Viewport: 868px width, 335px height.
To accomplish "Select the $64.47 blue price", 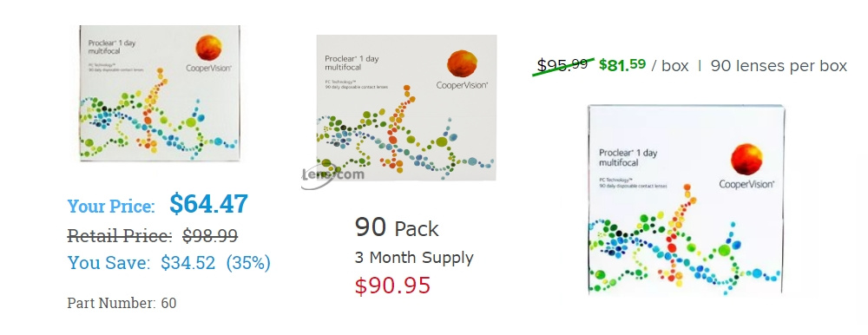I will pyautogui.click(x=208, y=204).
